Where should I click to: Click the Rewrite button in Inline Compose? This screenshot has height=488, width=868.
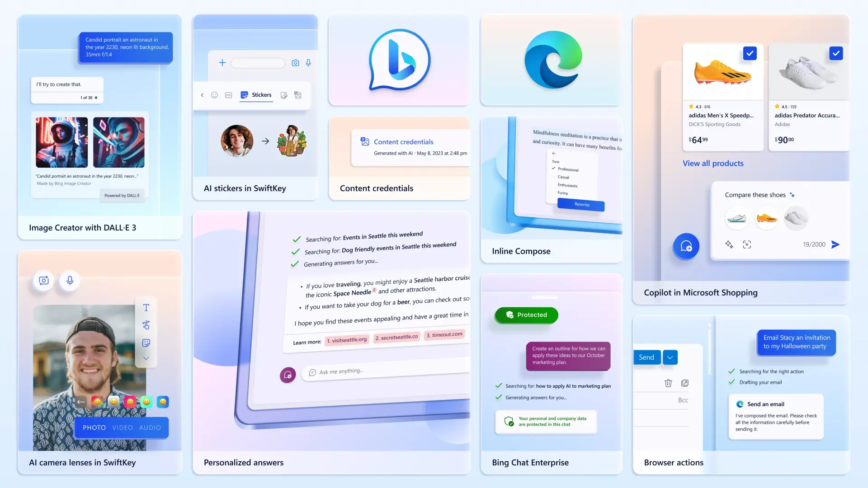(580, 205)
